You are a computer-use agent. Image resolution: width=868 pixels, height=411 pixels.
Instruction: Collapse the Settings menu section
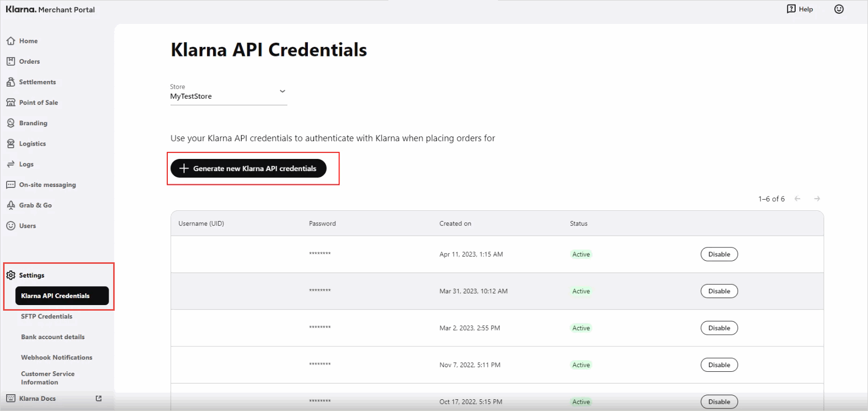pyautogui.click(x=32, y=275)
